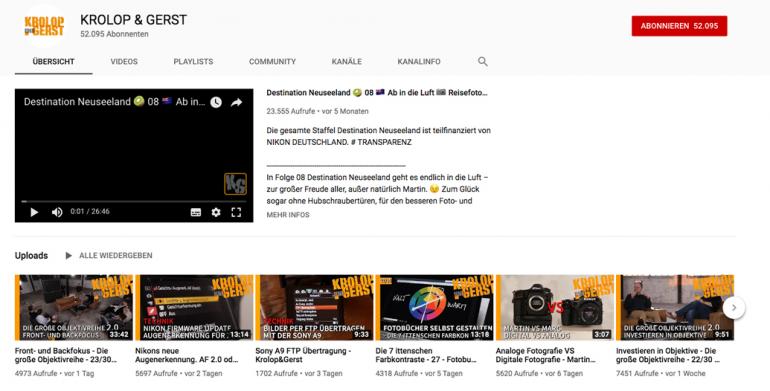Viewport: 770px width, 391px height.
Task: Open the Videos tab
Action: [124, 61]
